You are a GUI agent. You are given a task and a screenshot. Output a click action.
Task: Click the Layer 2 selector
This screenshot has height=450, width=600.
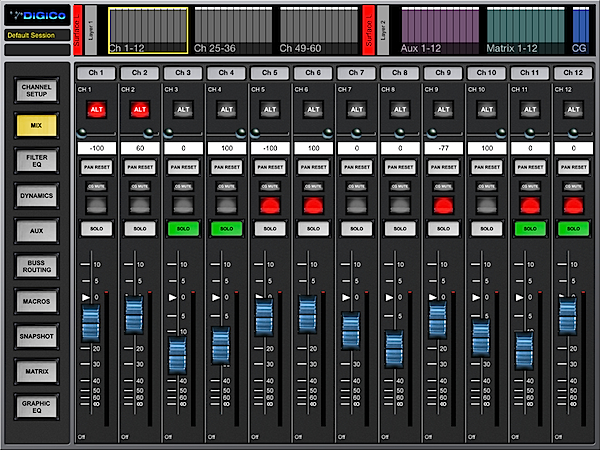(383, 30)
